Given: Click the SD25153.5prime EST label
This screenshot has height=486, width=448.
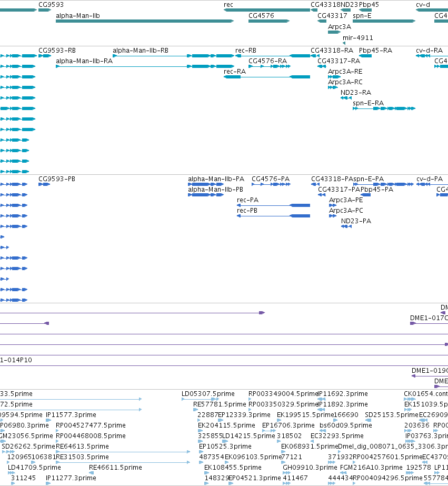Looking at the screenshot, I should pyautogui.click(x=392, y=415).
